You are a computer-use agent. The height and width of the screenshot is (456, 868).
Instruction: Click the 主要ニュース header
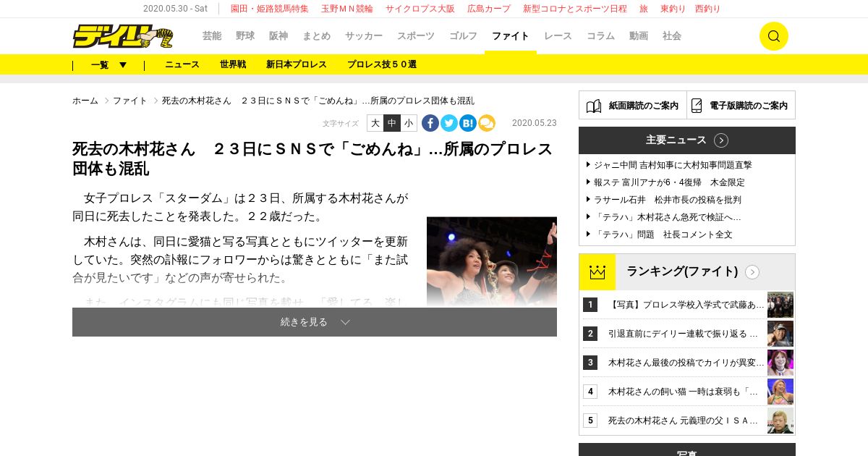687,140
